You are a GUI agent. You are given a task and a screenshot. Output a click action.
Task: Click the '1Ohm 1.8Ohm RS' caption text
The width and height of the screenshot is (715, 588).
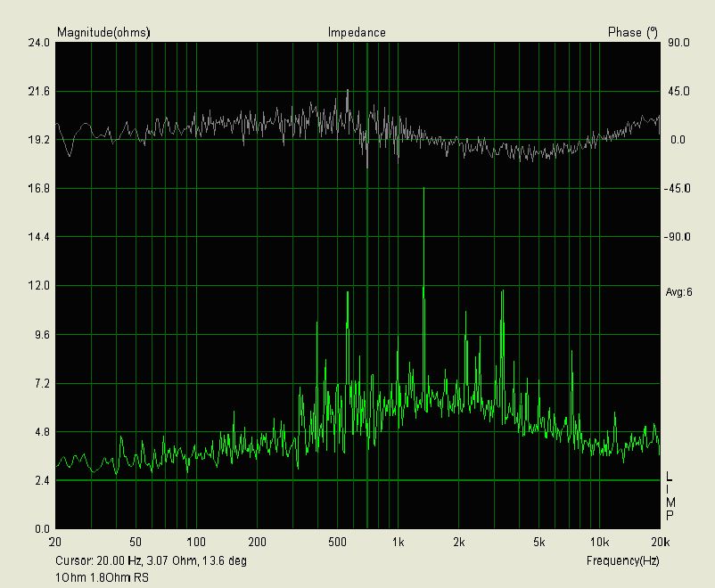click(x=102, y=578)
